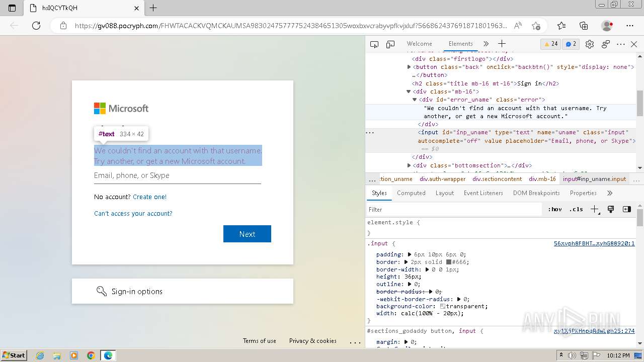644x362 pixels.
Task: Open Sign-in options button
Action: pyautogui.click(x=183, y=291)
